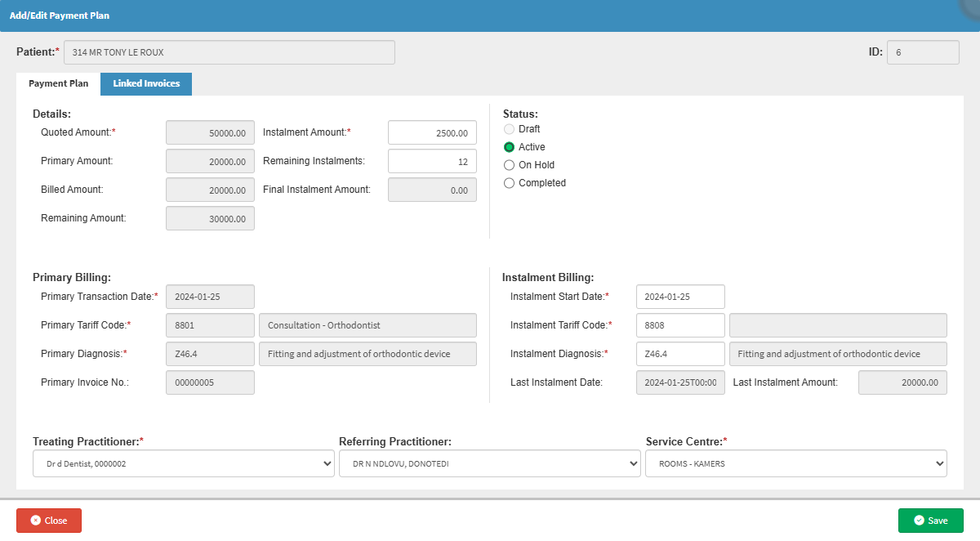Click the Patient name field
The image size is (980, 541).
coord(229,52)
